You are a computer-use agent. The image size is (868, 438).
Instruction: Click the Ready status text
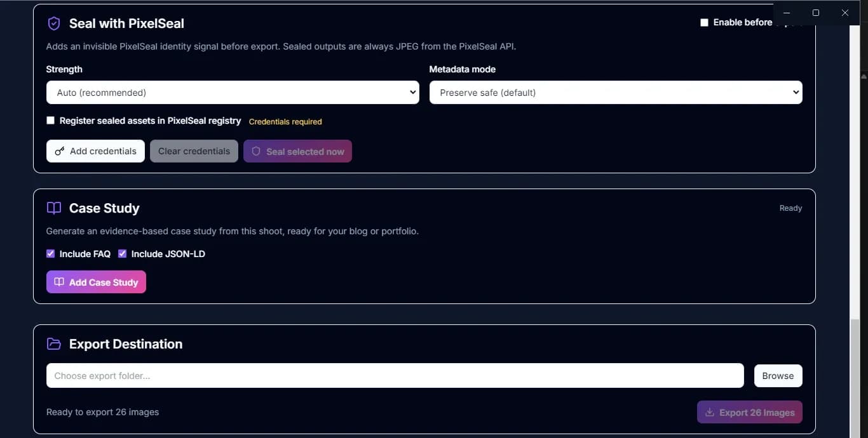pyautogui.click(x=790, y=208)
